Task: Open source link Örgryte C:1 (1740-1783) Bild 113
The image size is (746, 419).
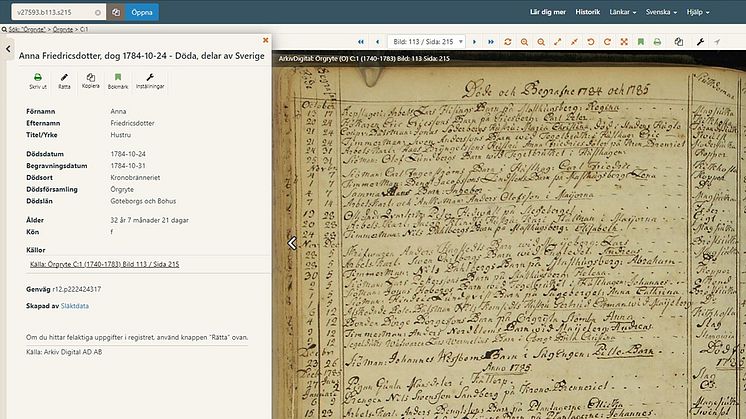Action: [x=104, y=264]
